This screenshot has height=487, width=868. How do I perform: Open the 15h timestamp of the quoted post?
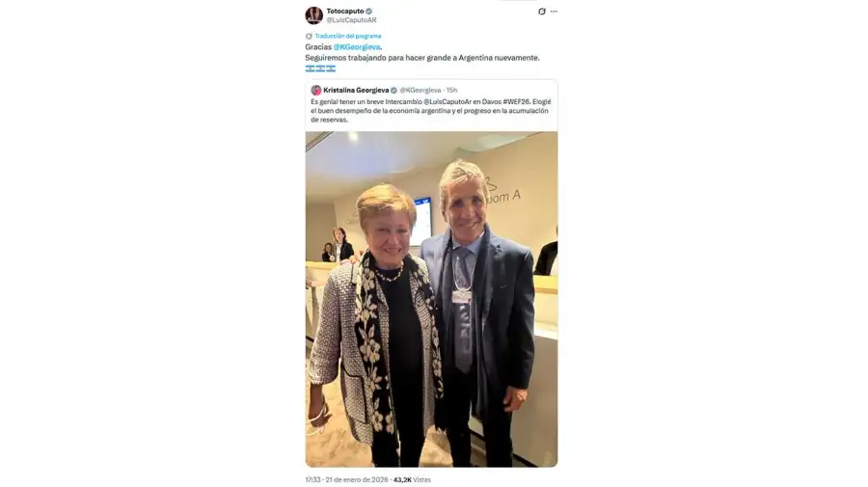[451, 91]
